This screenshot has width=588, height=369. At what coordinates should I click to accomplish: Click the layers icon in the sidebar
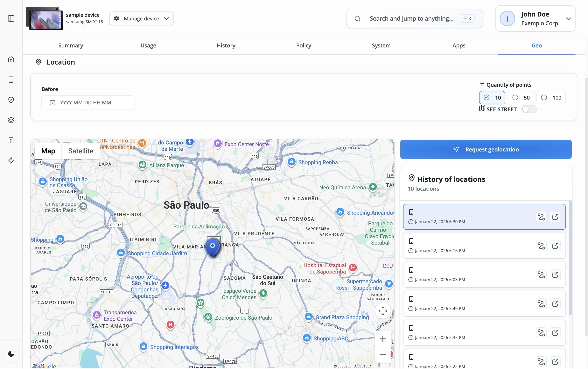tap(11, 120)
